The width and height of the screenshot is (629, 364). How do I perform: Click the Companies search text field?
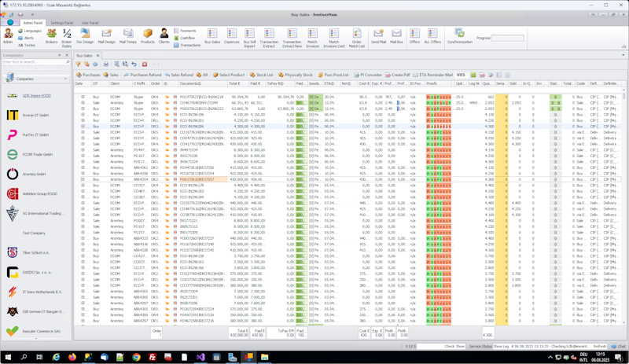34,62
